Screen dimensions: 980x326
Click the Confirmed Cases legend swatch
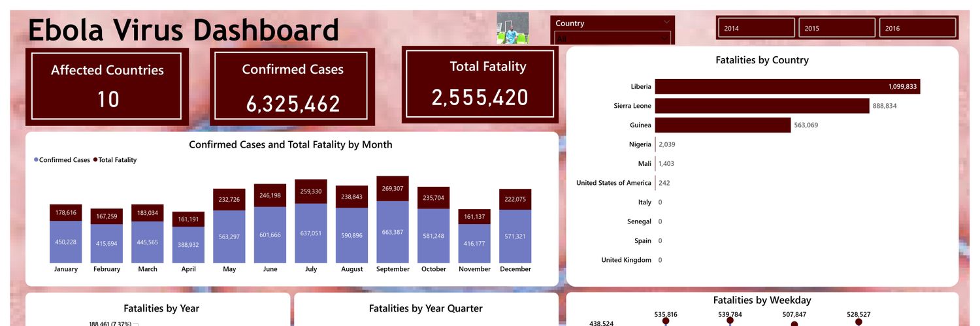pos(36,159)
